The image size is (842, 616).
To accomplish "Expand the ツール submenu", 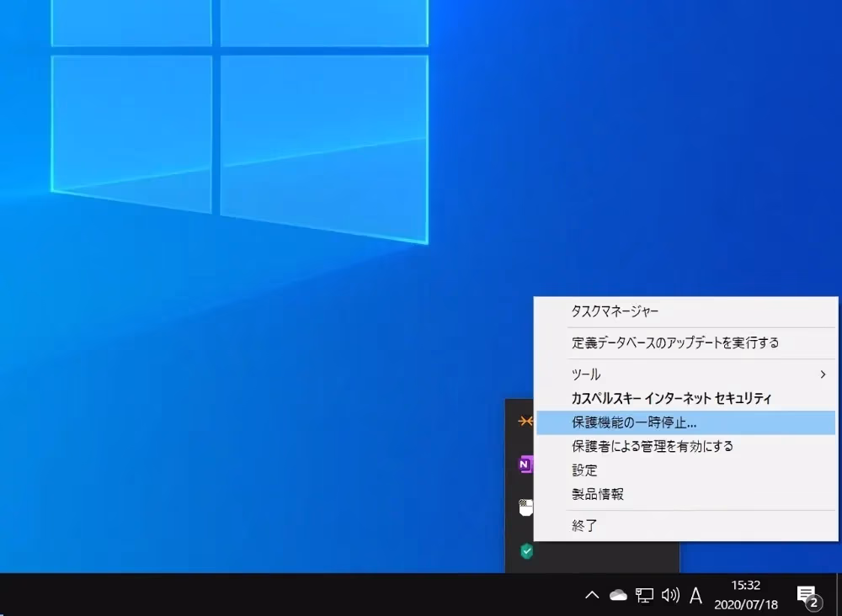I will pos(587,374).
